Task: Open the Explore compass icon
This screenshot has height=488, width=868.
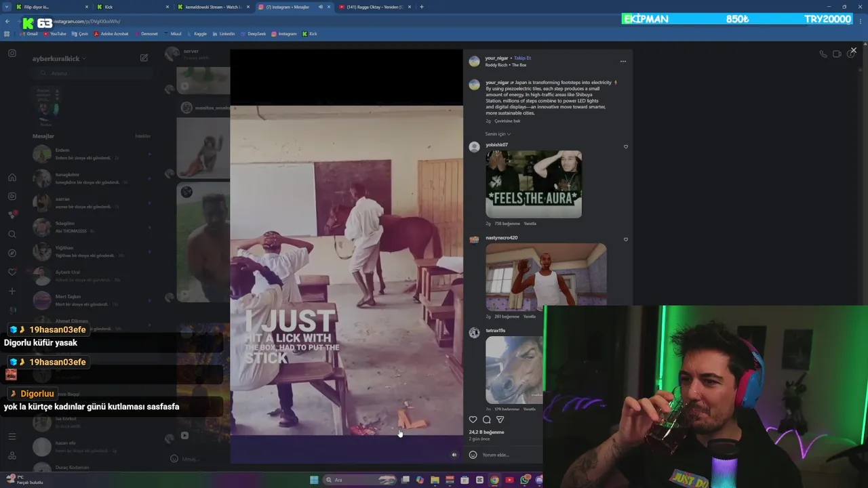Action: click(12, 253)
